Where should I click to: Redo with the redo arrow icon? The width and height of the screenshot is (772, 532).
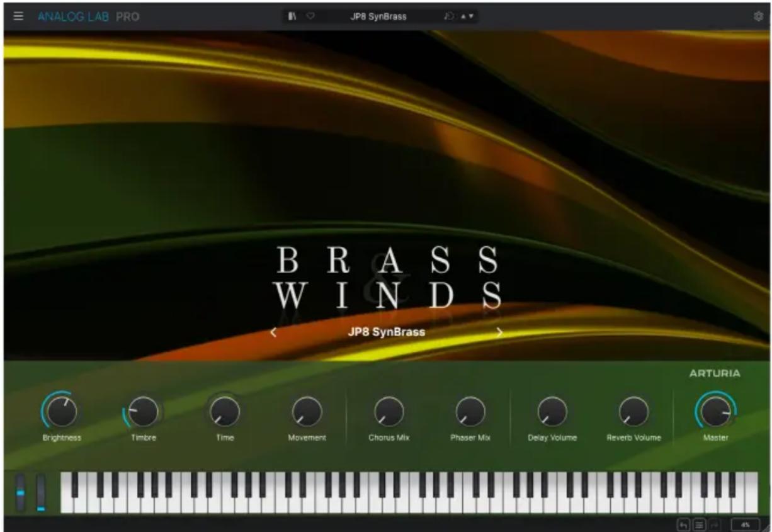713,524
